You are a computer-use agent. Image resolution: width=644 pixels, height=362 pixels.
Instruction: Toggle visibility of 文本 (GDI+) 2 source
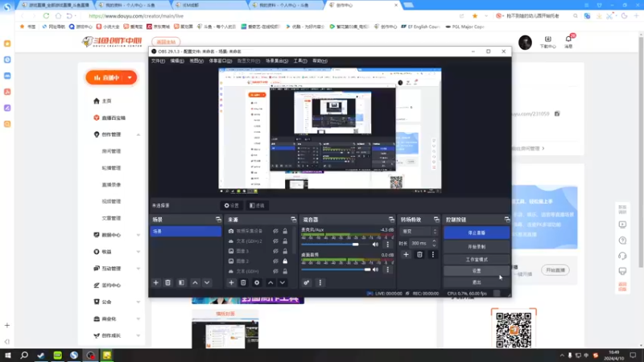point(275,241)
